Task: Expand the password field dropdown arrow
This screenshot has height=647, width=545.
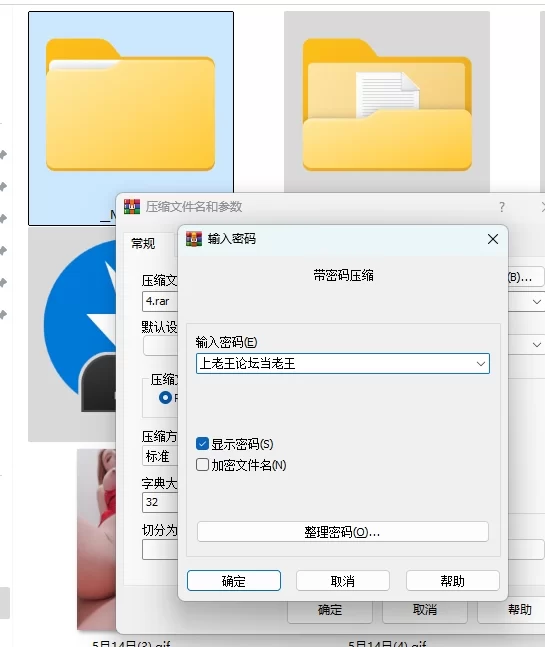Action: tap(481, 364)
